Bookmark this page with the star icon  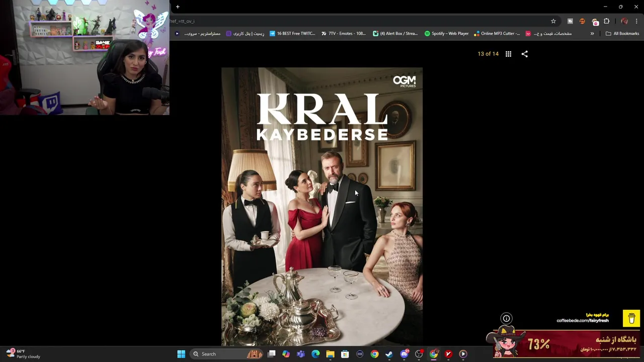(x=553, y=21)
